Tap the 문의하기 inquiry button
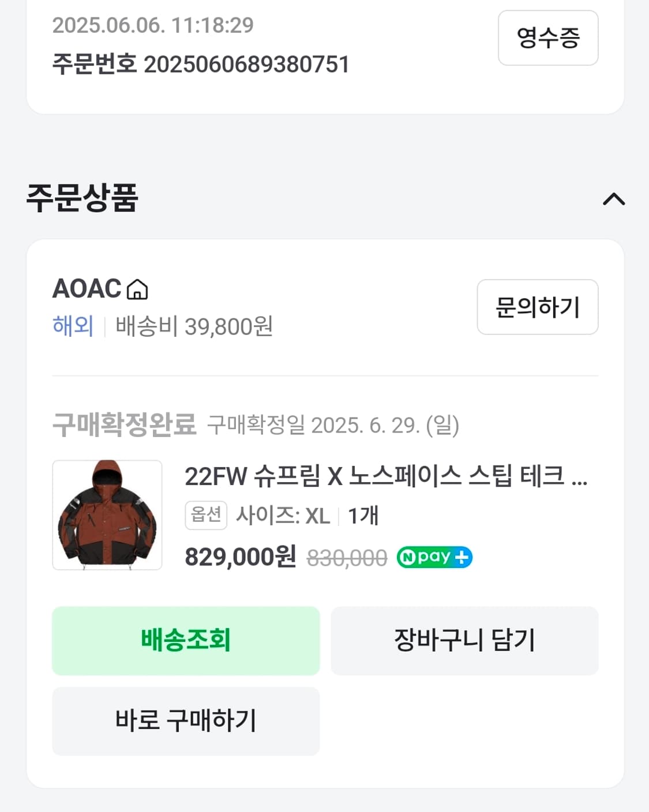649x812 pixels. coord(537,307)
